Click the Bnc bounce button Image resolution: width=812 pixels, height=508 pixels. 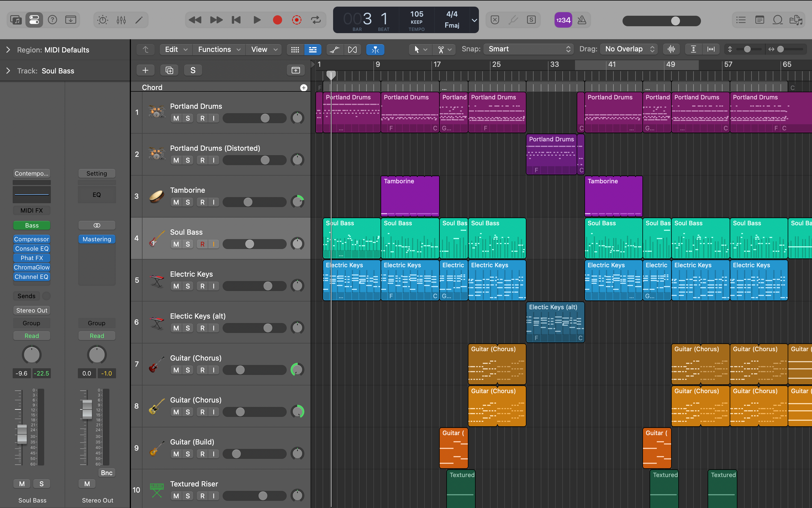[107, 473]
